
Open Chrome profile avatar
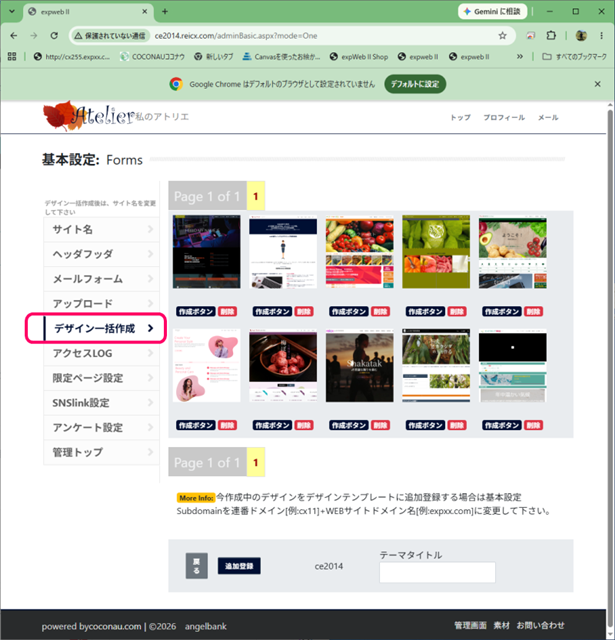(x=581, y=36)
